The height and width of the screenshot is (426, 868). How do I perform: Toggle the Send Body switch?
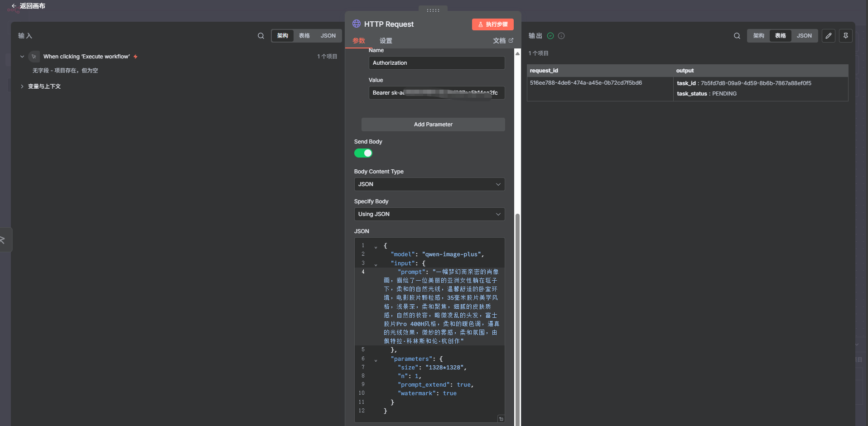pyautogui.click(x=363, y=153)
